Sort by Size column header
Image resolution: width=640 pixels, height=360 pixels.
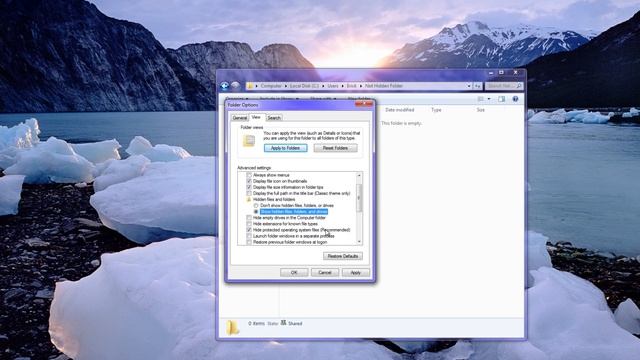pyautogui.click(x=481, y=110)
